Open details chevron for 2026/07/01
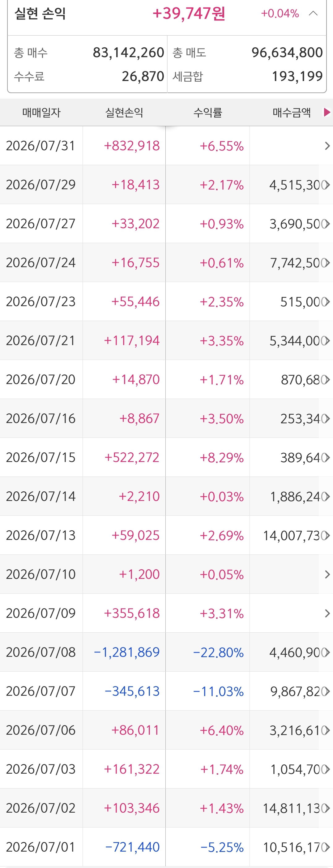Viewport: 333px width, 868px height. [327, 847]
